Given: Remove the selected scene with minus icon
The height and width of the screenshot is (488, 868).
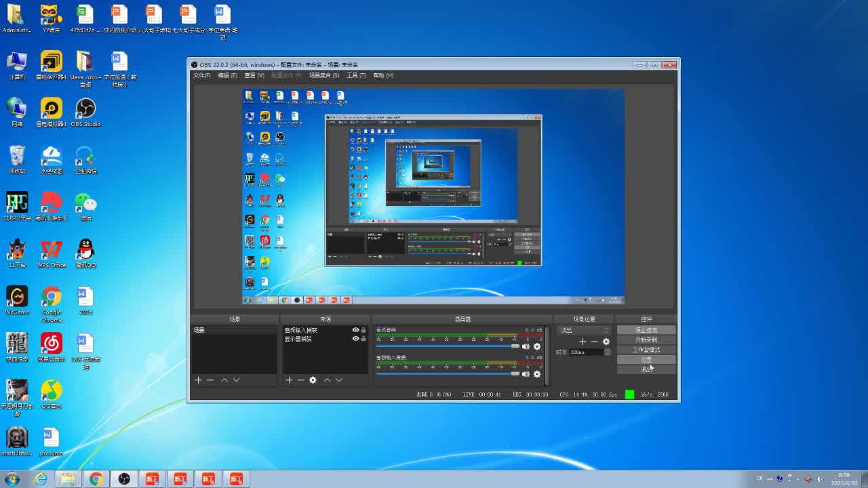Looking at the screenshot, I should pos(210,380).
